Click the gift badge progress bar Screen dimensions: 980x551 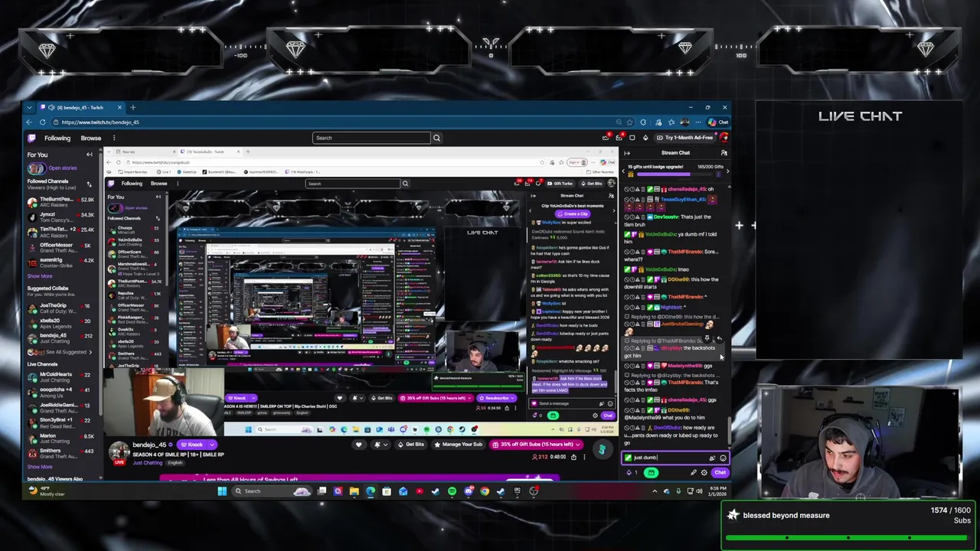(675, 174)
